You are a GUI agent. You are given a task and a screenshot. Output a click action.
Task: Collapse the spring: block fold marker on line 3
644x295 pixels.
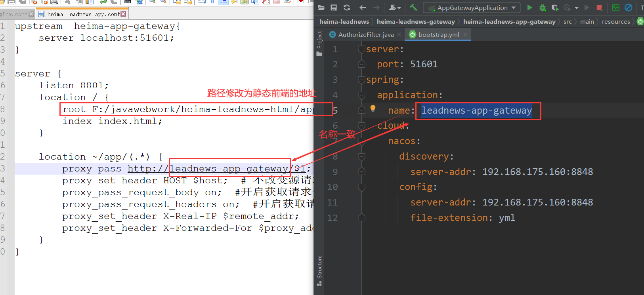click(x=361, y=80)
